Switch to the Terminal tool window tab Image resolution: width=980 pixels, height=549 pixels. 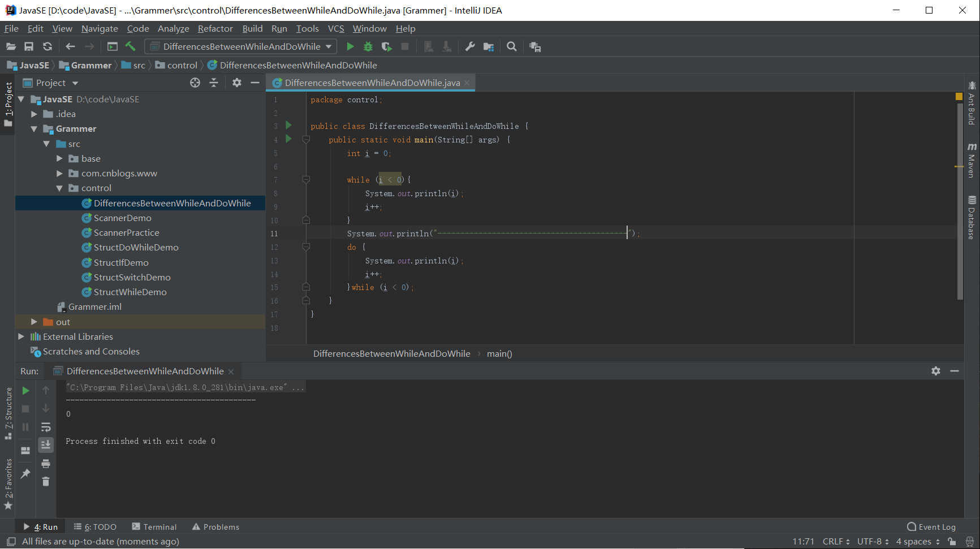point(154,527)
